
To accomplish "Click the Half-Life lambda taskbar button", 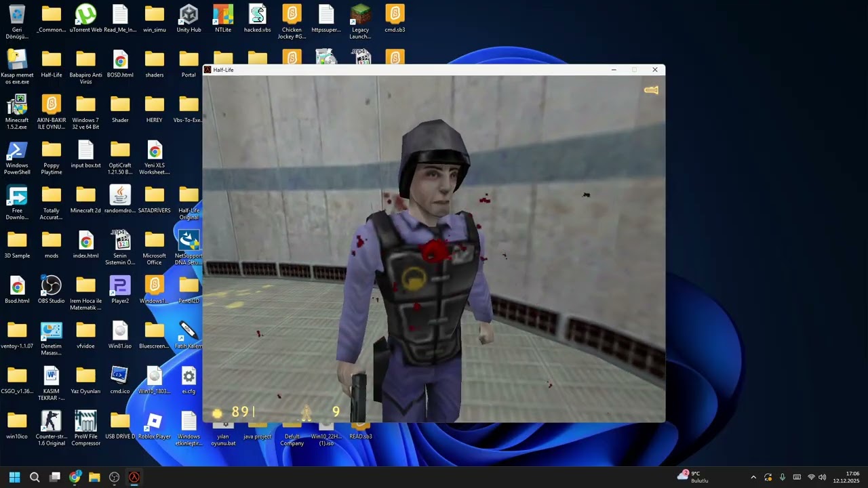I will coord(134,477).
